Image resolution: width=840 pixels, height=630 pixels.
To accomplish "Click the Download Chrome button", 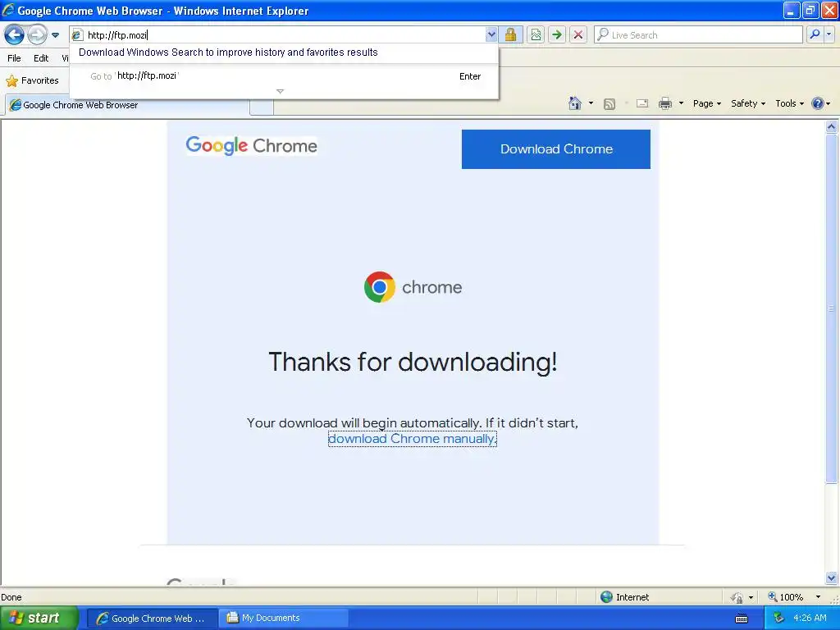I will coord(556,149).
